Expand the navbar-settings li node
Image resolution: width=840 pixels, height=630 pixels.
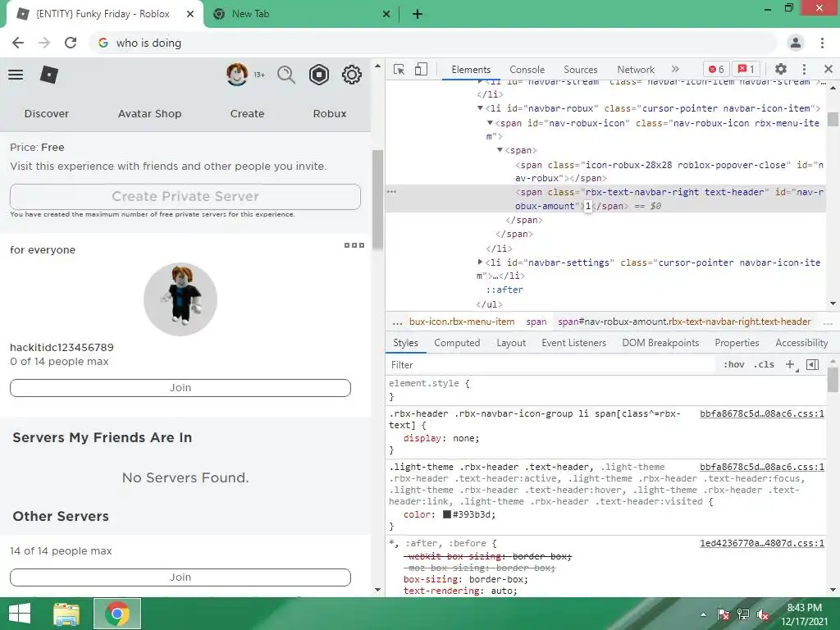click(x=480, y=262)
